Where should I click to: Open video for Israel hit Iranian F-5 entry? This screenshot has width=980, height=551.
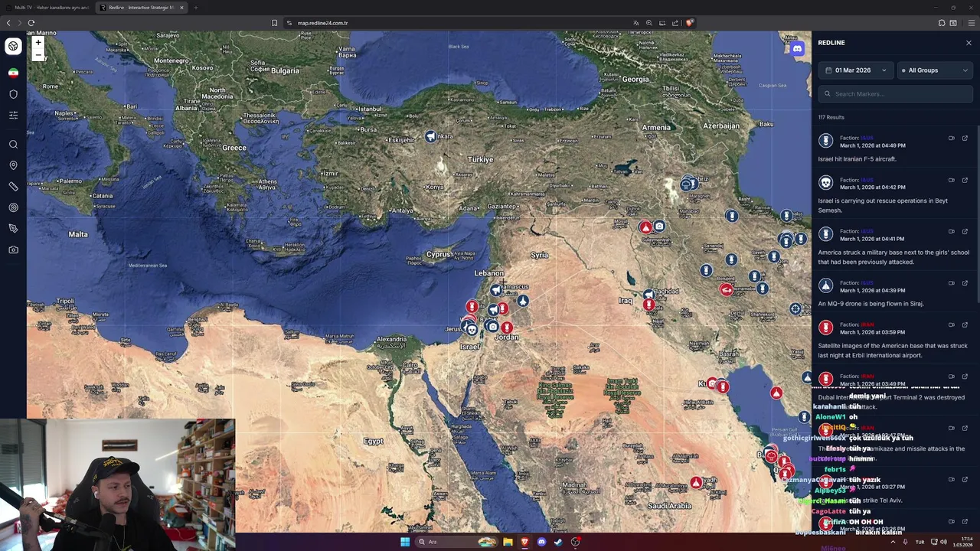pyautogui.click(x=952, y=139)
